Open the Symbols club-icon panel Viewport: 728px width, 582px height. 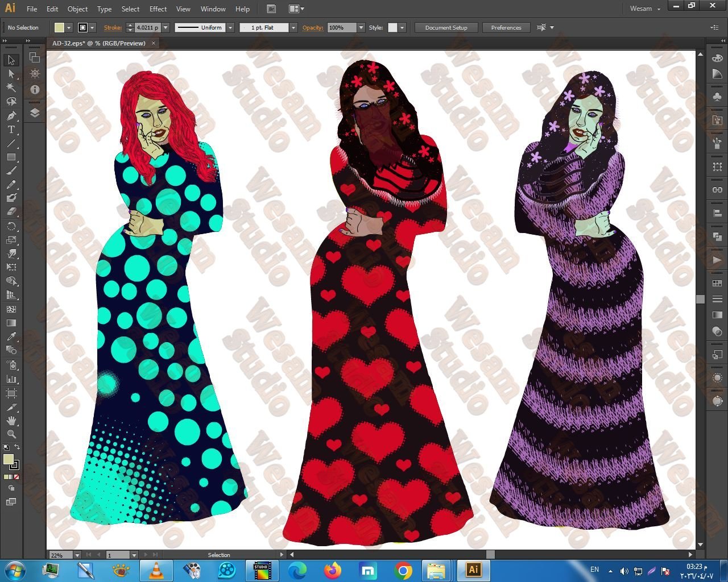click(x=717, y=97)
